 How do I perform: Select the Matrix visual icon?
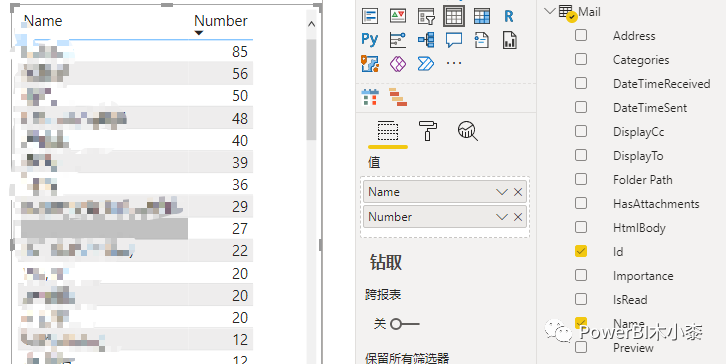(x=482, y=16)
